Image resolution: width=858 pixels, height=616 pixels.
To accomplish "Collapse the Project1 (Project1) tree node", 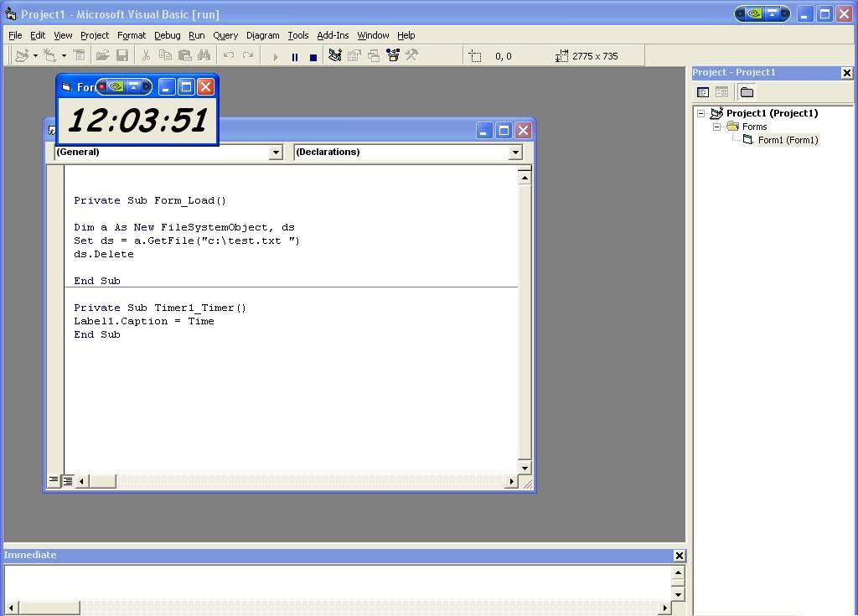I will point(701,113).
